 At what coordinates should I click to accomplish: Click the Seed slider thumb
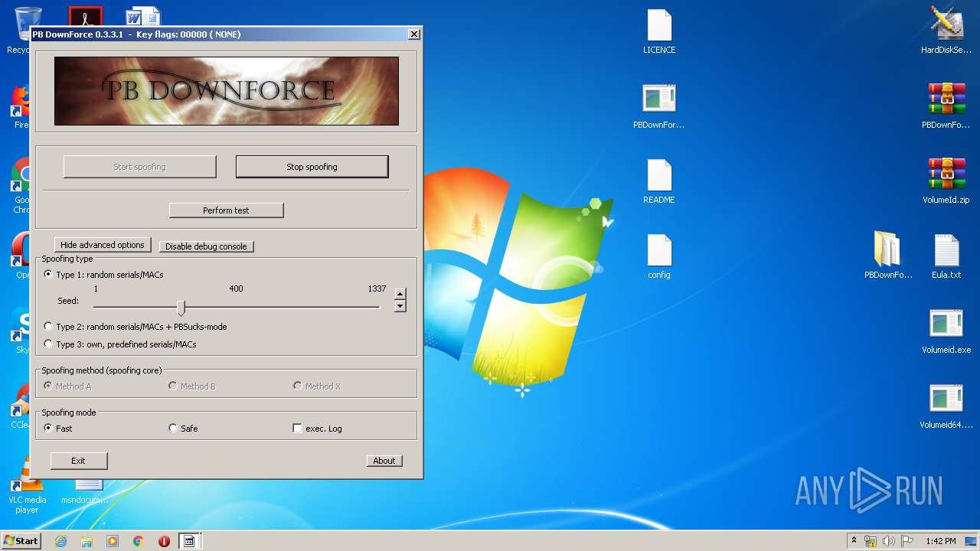click(x=181, y=308)
